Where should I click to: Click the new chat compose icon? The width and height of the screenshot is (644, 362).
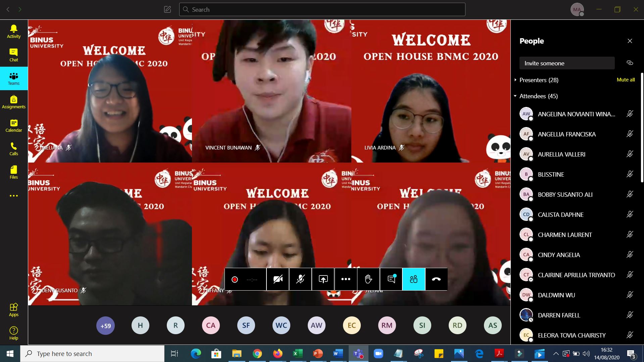click(x=167, y=9)
